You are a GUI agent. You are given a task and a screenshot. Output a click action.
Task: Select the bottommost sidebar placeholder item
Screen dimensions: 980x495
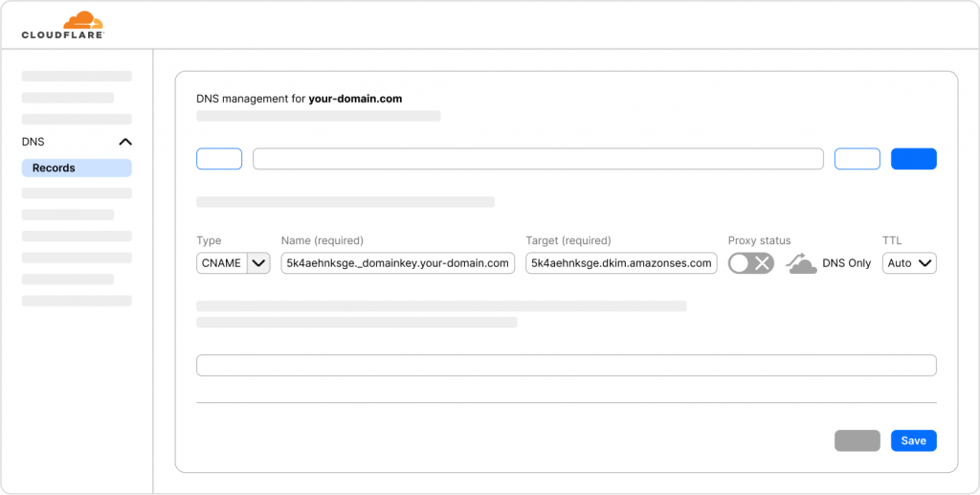pyautogui.click(x=77, y=301)
